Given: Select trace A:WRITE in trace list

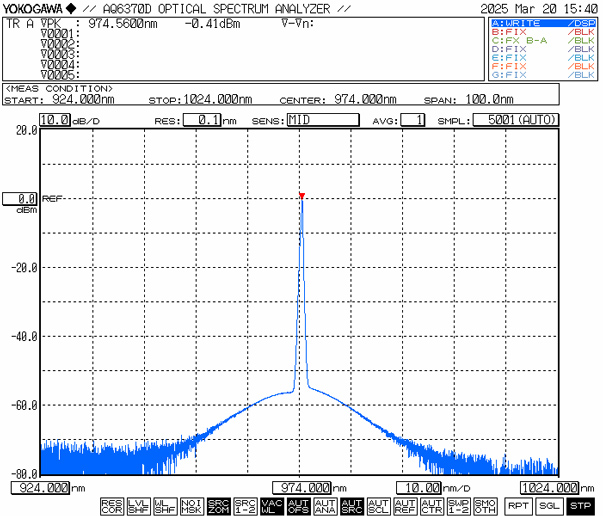Looking at the screenshot, I should pos(543,23).
